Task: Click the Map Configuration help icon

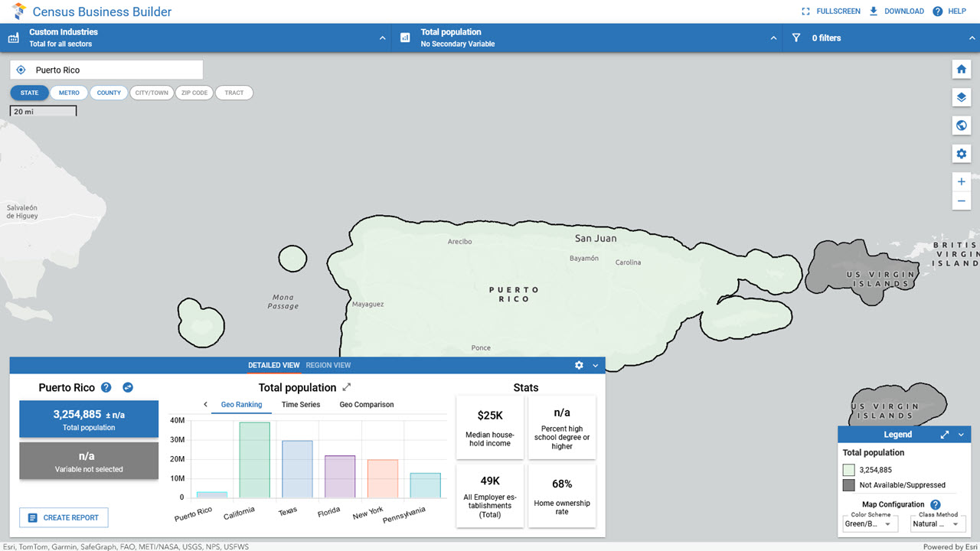Action: pyautogui.click(x=935, y=504)
